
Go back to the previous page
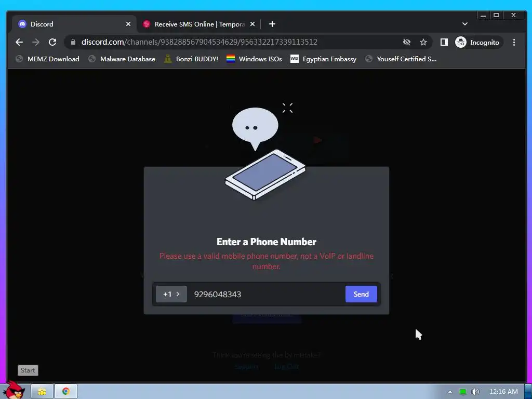[19, 42]
